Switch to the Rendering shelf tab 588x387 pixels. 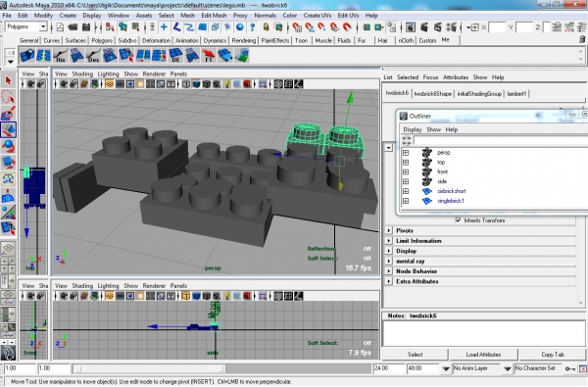click(244, 40)
